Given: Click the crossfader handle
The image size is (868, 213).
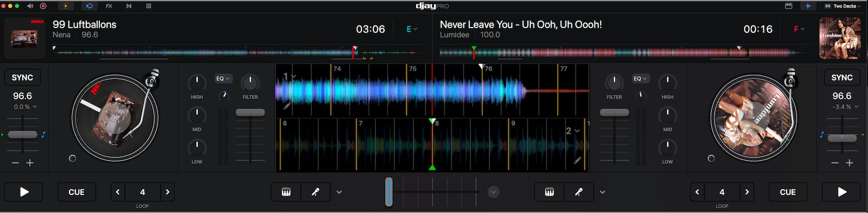Looking at the screenshot, I should coord(389,192).
